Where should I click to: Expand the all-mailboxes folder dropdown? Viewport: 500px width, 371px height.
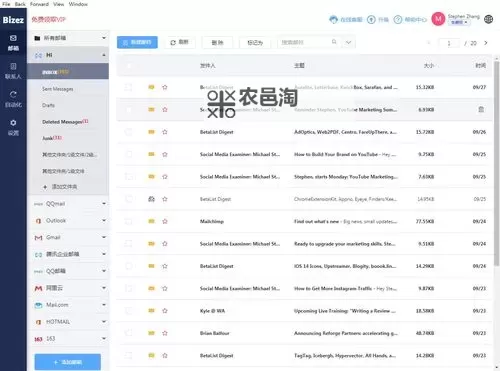tap(104, 38)
